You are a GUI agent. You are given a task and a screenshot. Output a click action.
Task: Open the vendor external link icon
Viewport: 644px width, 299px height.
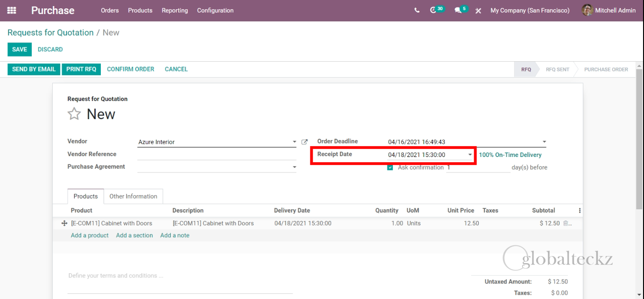304,142
